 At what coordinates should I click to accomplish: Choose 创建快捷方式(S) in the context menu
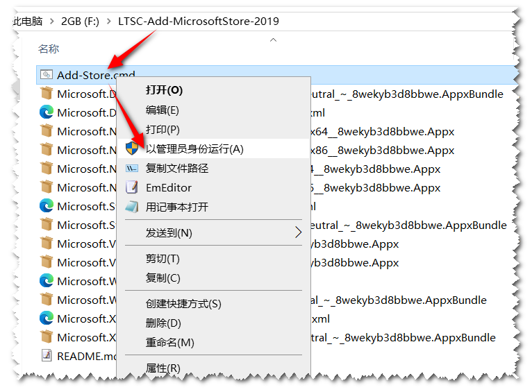point(214,304)
